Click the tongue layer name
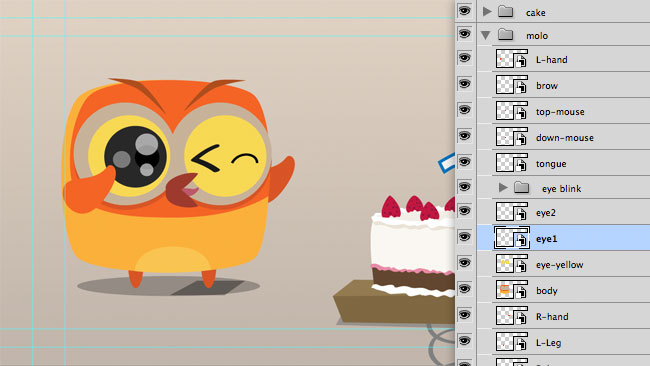The height and width of the screenshot is (366, 650). (x=551, y=164)
